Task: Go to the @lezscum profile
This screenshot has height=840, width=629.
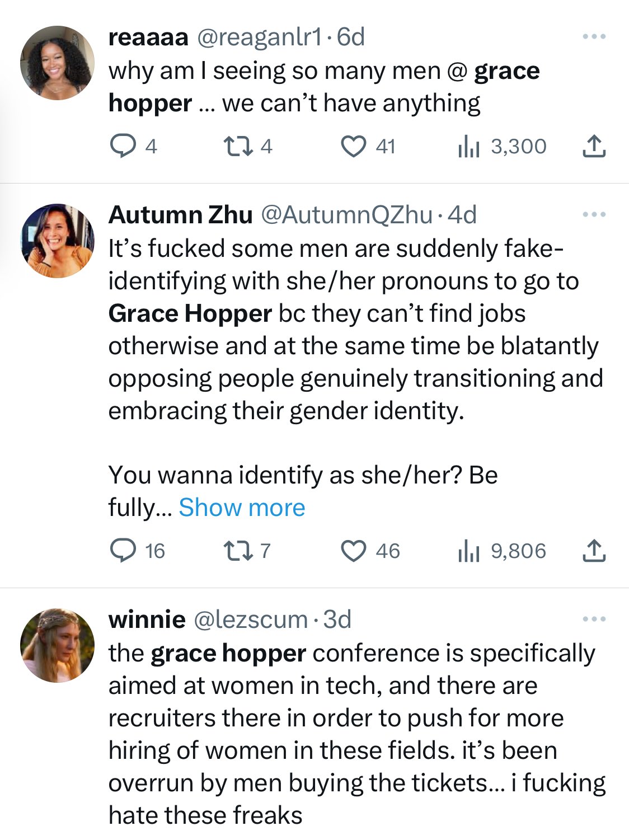Action: click(x=250, y=620)
